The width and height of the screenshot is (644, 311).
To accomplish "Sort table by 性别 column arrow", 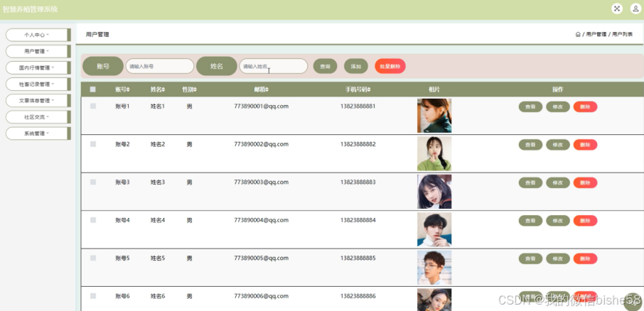I will (x=195, y=89).
